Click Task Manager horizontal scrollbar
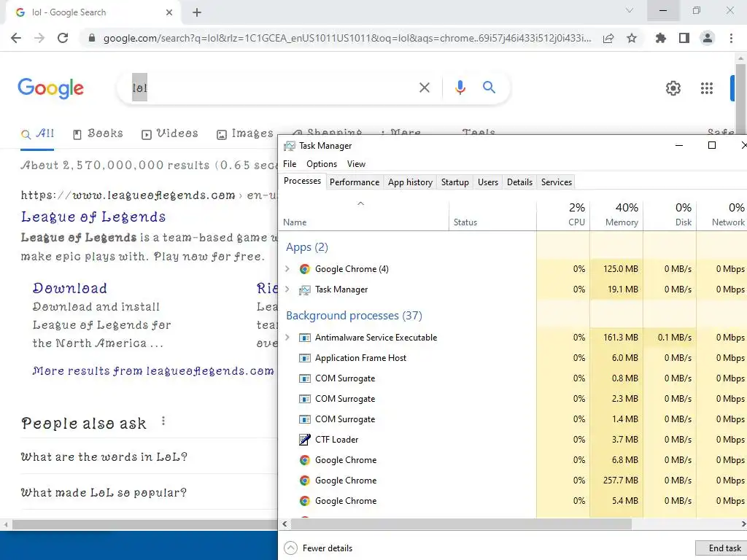 461,524
